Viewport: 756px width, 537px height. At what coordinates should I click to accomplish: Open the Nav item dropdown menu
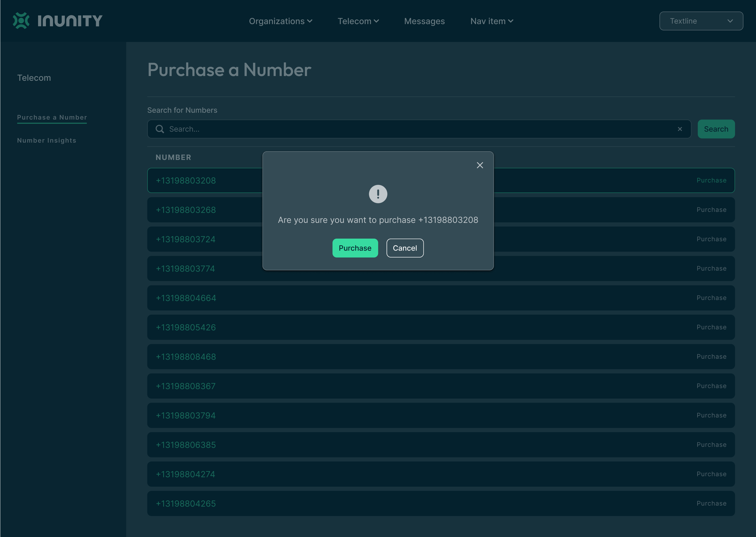(492, 21)
